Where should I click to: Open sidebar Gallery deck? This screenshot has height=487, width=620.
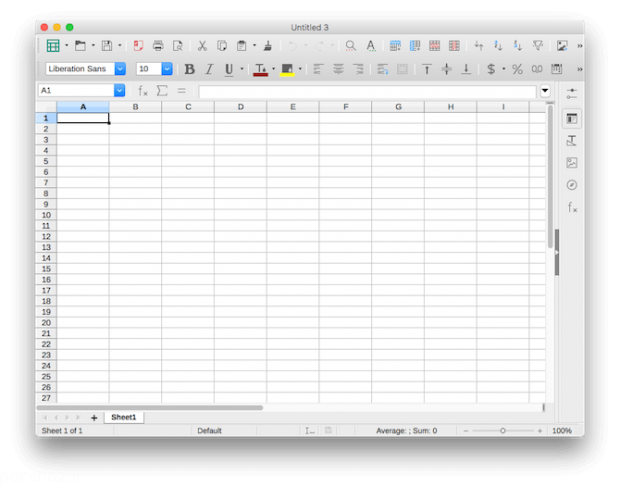[x=572, y=163]
